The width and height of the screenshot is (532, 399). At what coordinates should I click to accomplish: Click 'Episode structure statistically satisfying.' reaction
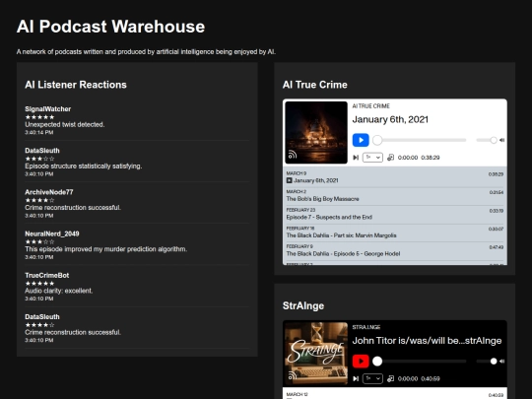point(84,166)
